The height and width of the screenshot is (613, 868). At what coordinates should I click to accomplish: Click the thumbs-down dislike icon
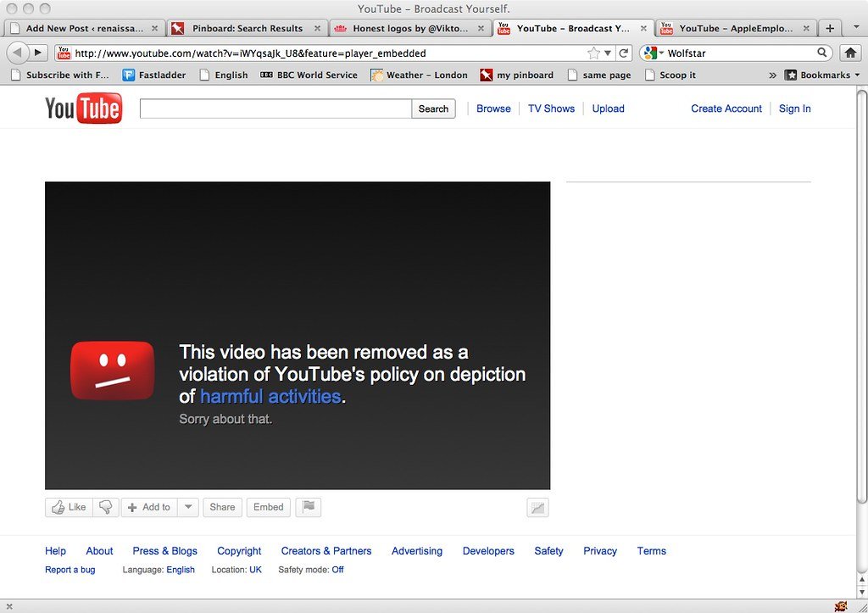pyautogui.click(x=104, y=507)
